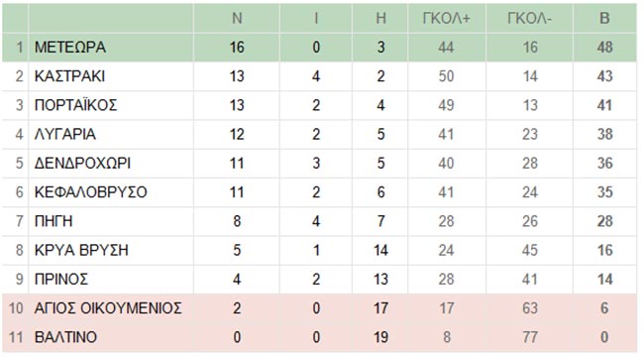644x357 pixels.
Task: Open the ΠΟΡΤΑΪΚΟΣ team entry
Action: coord(75,105)
